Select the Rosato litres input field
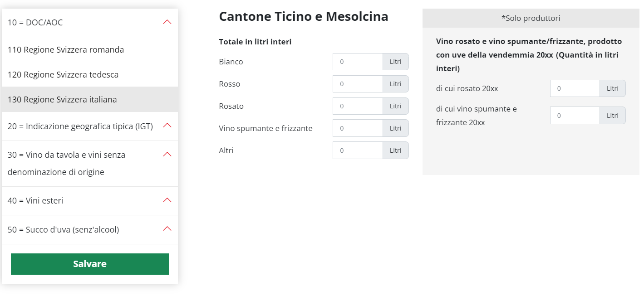 point(358,106)
